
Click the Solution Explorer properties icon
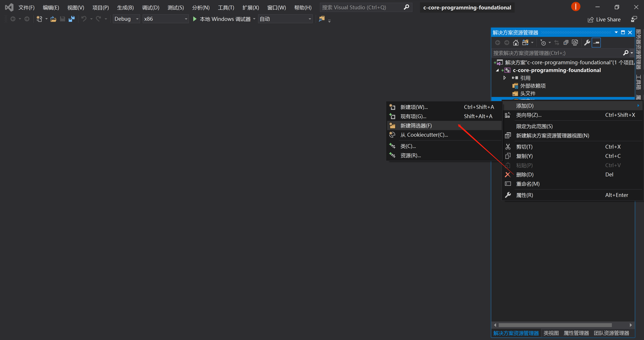pos(587,42)
